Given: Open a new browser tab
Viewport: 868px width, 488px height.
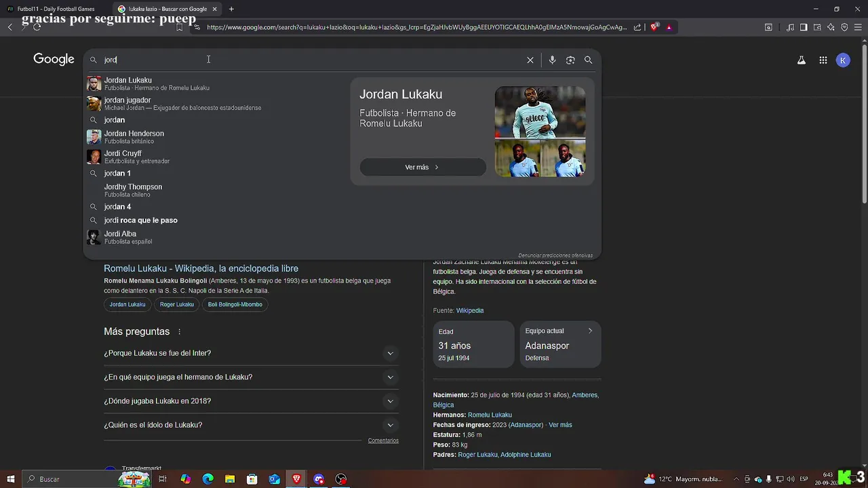Looking at the screenshot, I should [x=231, y=9].
